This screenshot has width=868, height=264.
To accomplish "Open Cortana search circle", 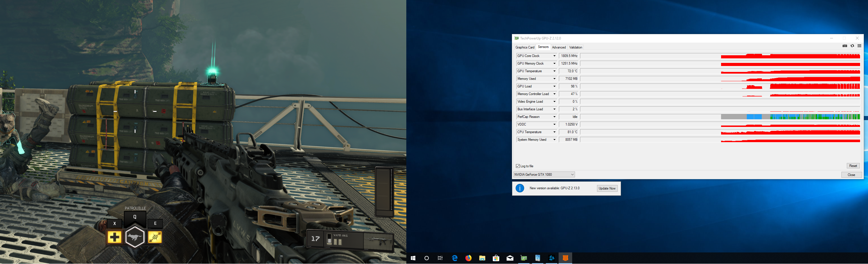I will [x=427, y=258].
